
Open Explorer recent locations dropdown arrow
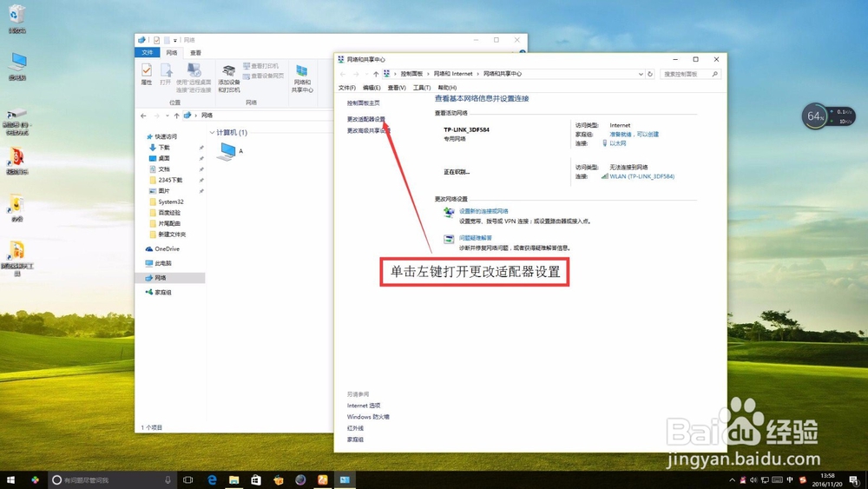168,116
